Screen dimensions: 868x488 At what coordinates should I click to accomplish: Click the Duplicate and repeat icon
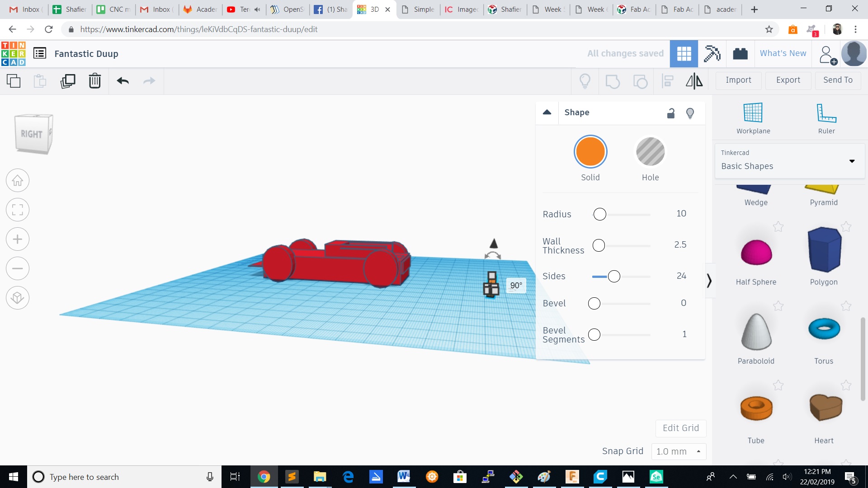68,81
